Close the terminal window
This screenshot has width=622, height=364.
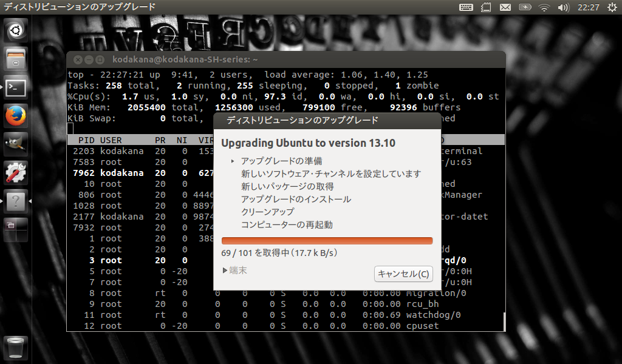tap(78, 60)
